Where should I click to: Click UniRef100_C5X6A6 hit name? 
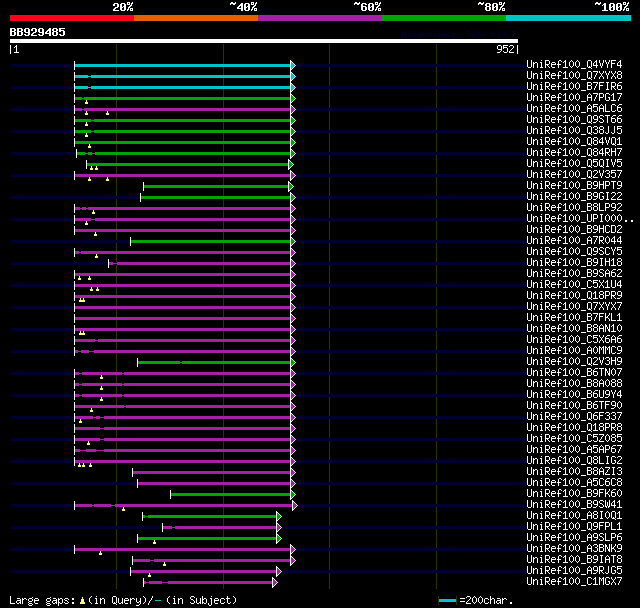574,340
